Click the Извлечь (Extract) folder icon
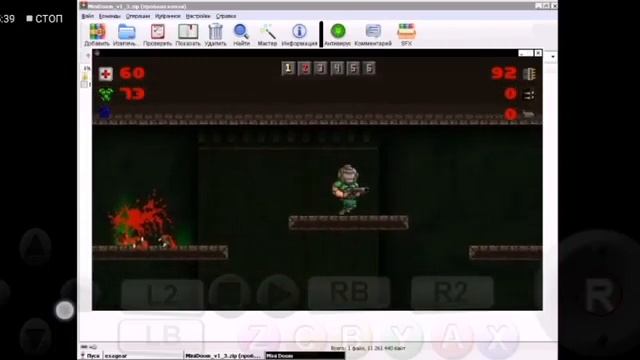Screen dimensions: 640x360 point(125,34)
